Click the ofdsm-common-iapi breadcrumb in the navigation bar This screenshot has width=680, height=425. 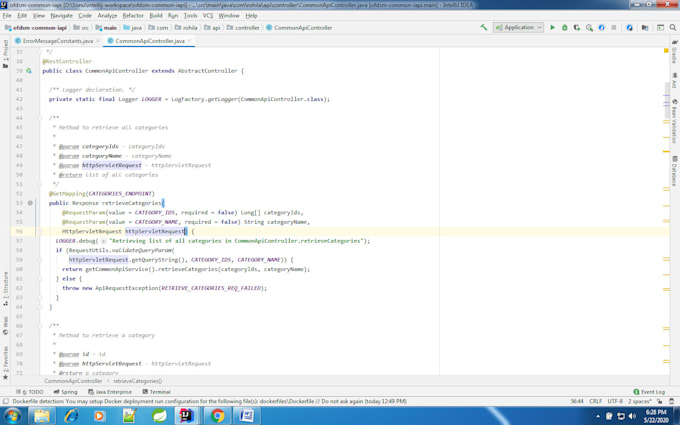36,27
